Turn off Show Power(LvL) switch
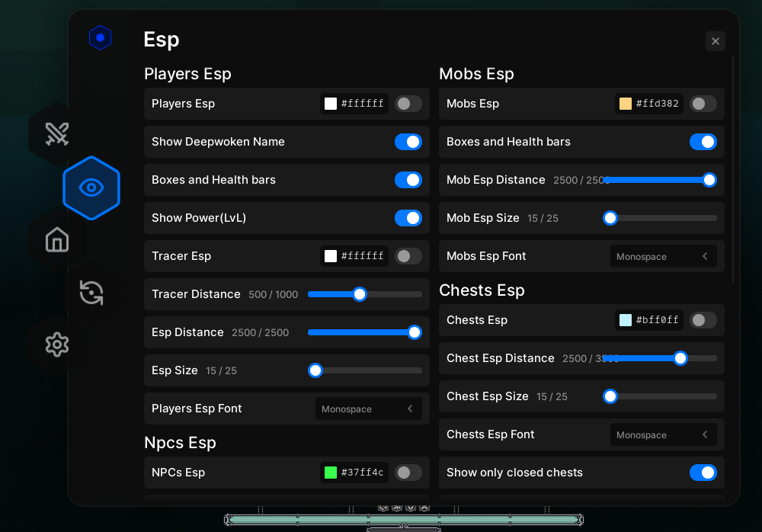762x532 pixels. pyautogui.click(x=408, y=218)
